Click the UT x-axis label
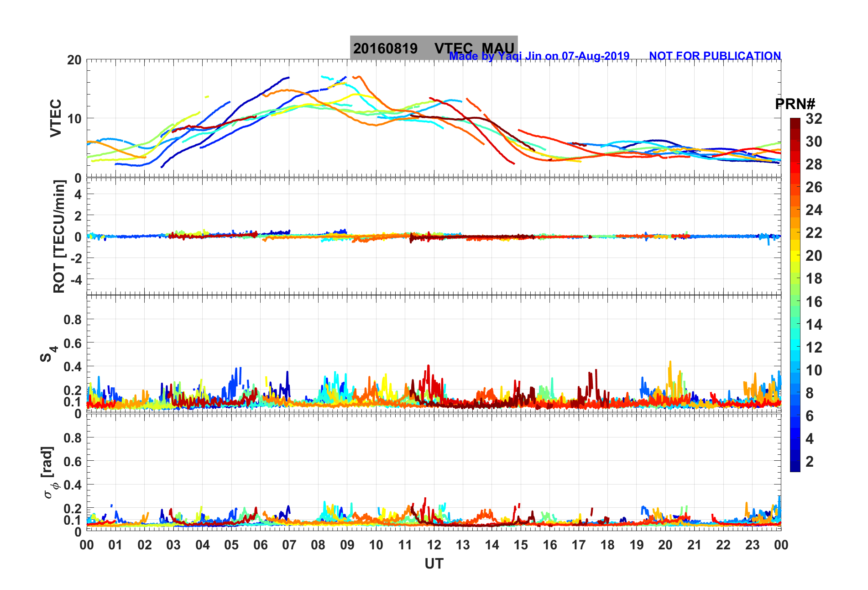Screen dimensions: 868x590 (434, 564)
